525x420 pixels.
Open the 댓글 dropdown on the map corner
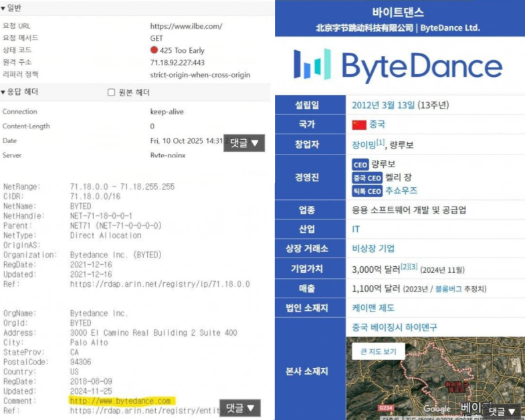pos(501,411)
